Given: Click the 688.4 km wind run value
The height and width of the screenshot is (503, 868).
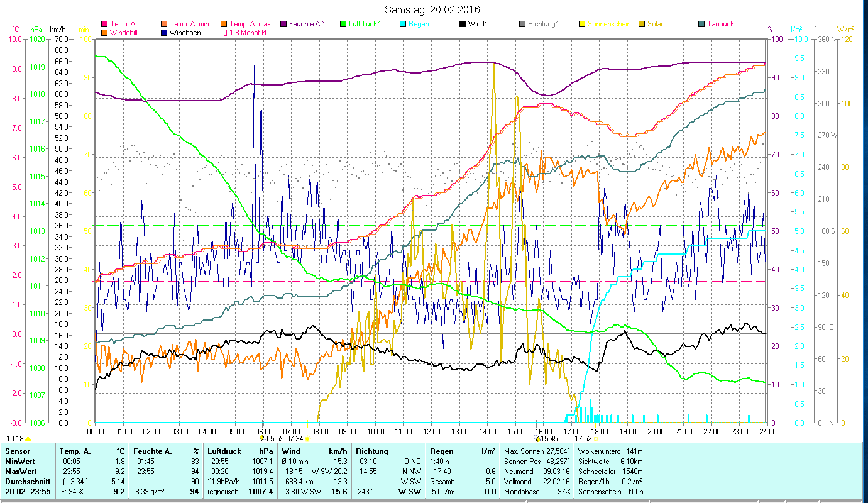Looking at the screenshot, I should click(298, 481).
